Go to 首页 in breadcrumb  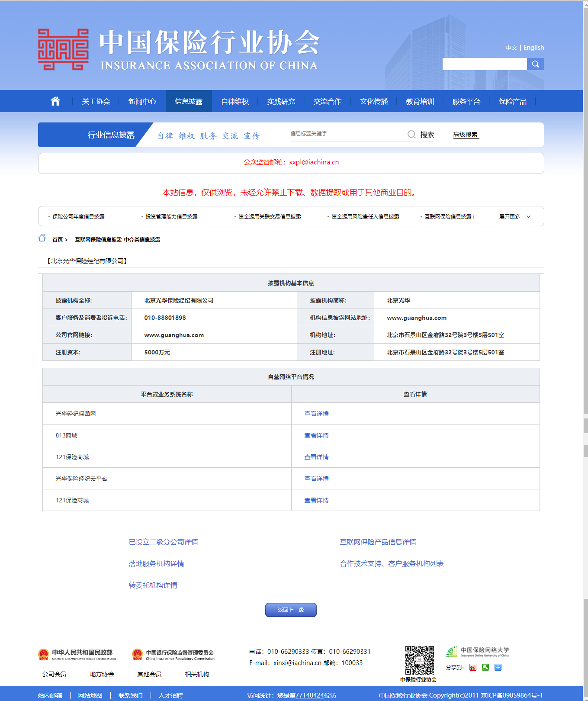(58, 239)
